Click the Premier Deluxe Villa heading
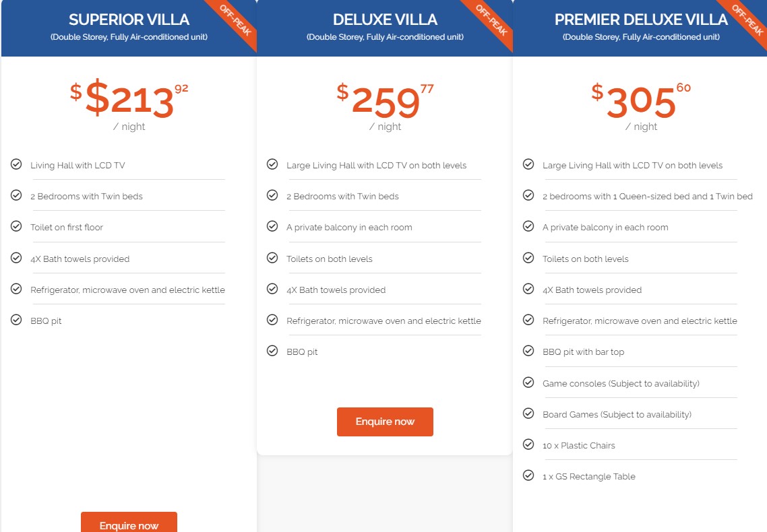This screenshot has height=532, width=767. (641, 20)
